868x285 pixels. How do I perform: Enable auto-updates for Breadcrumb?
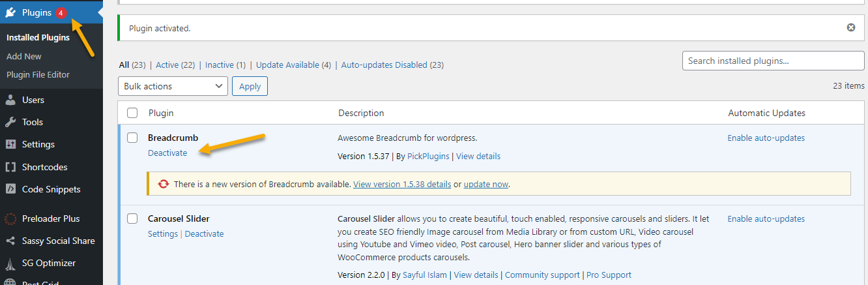click(766, 138)
